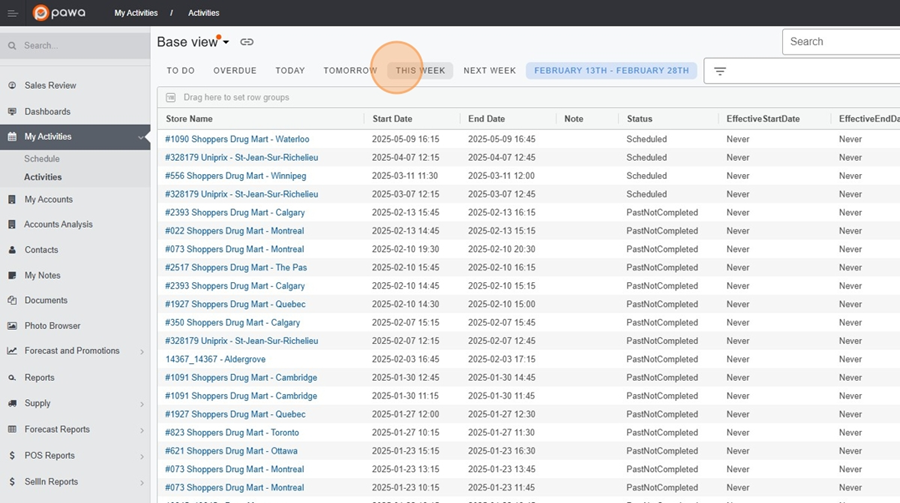Copy link icon next to Base view

click(x=247, y=42)
